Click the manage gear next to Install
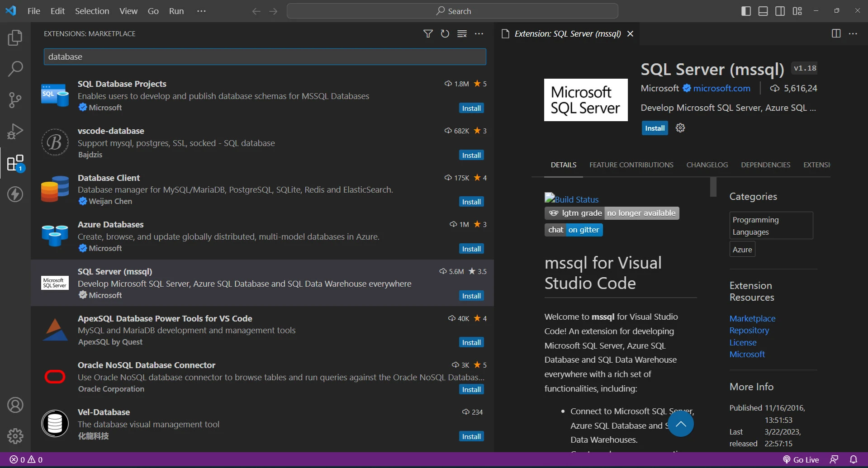The image size is (868, 468). pyautogui.click(x=680, y=128)
